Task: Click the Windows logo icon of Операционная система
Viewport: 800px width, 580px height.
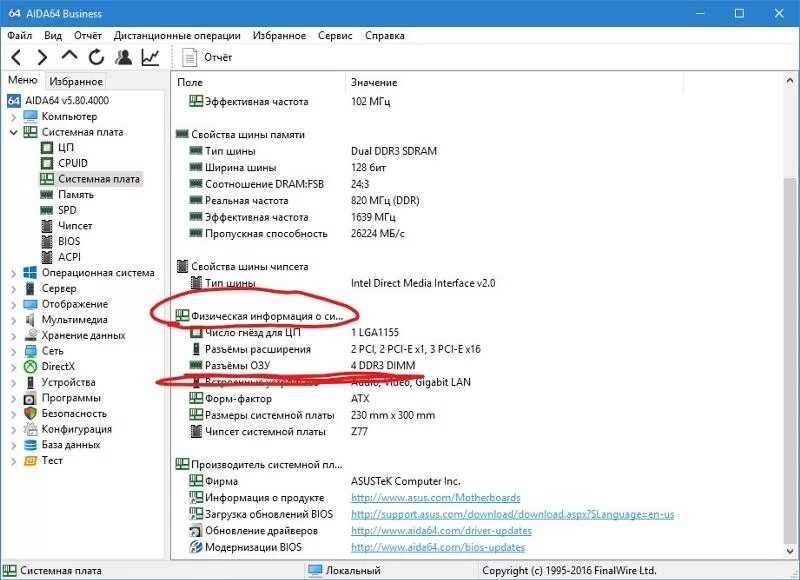Action: [x=31, y=273]
